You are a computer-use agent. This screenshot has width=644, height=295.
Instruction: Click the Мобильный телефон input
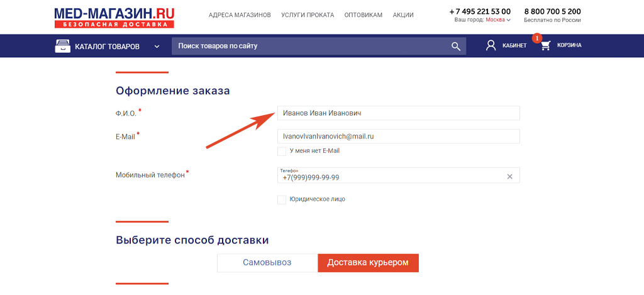tap(399, 175)
